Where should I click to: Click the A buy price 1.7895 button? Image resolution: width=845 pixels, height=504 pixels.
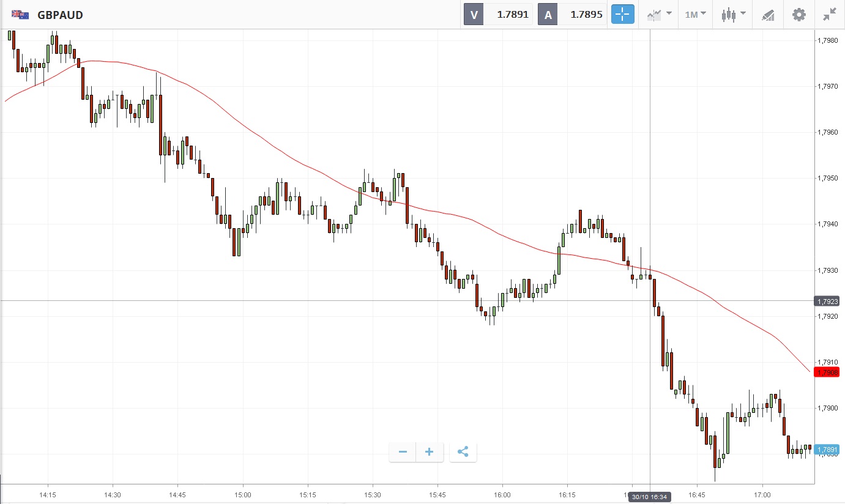[x=571, y=15]
